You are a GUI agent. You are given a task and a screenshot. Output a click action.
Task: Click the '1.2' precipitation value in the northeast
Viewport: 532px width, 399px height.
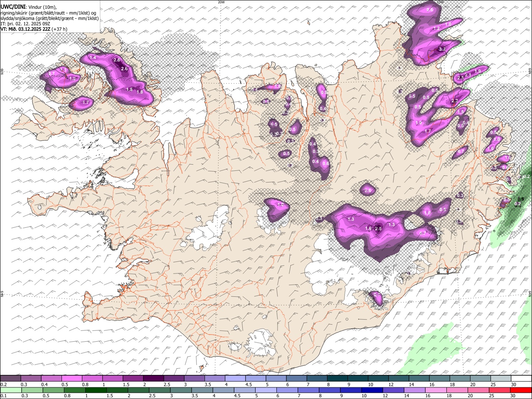pos(436,28)
